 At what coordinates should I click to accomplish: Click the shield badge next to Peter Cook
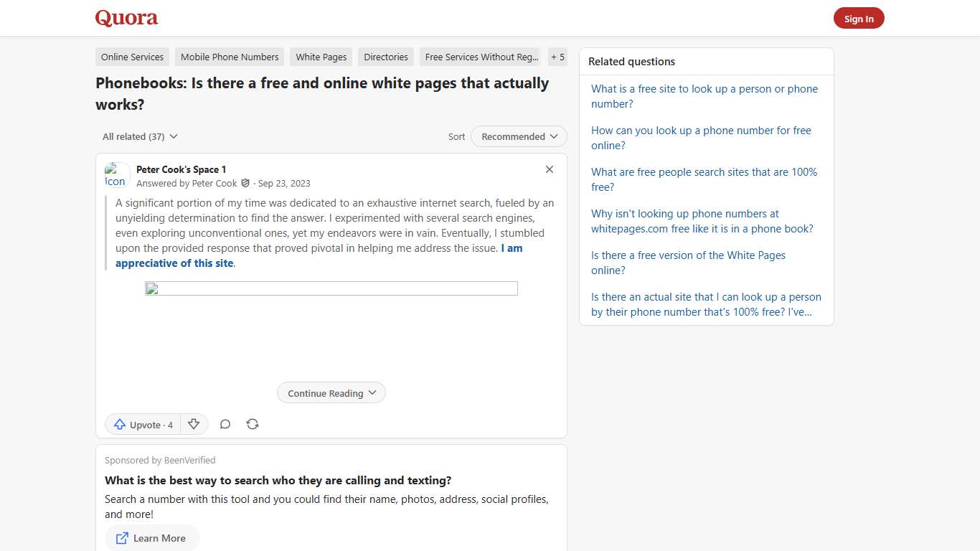click(x=245, y=183)
